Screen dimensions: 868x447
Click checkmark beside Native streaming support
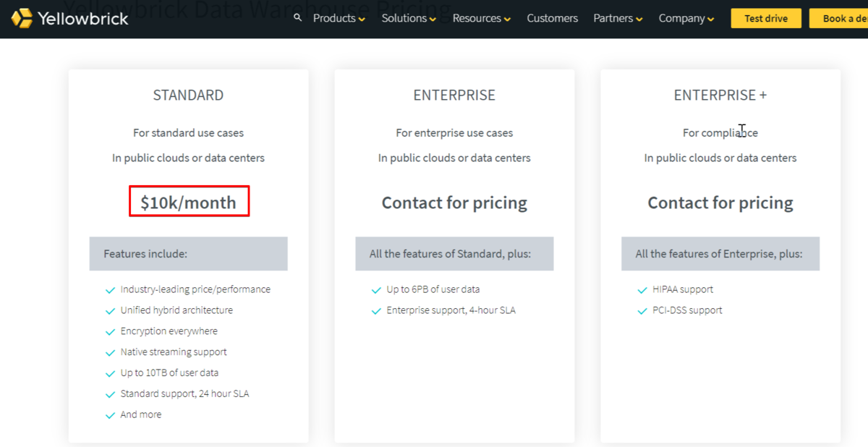coord(111,353)
